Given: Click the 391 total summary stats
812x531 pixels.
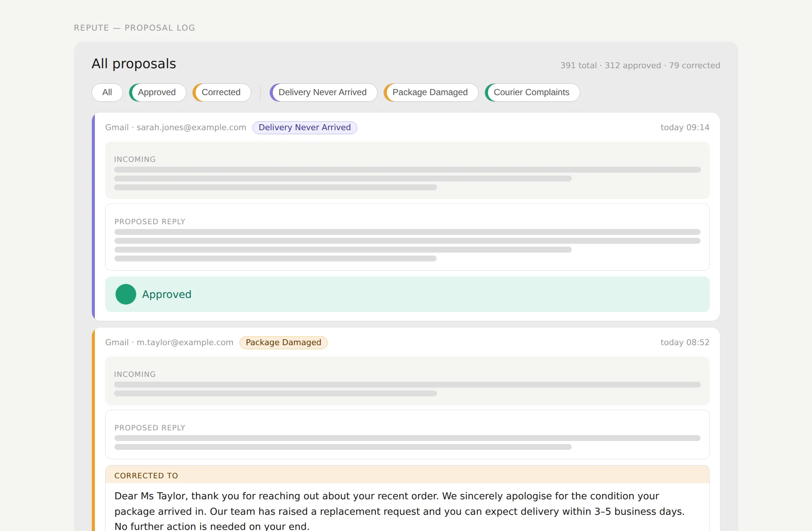Looking at the screenshot, I should pyautogui.click(x=640, y=66).
